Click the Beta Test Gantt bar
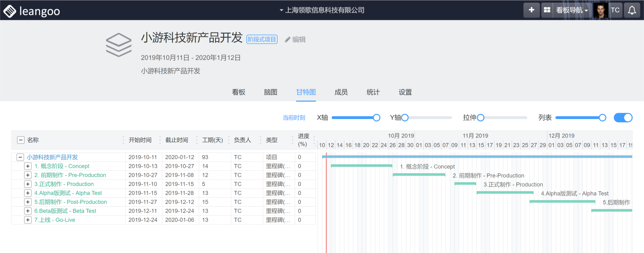The width and height of the screenshot is (644, 253). [x=612, y=210]
